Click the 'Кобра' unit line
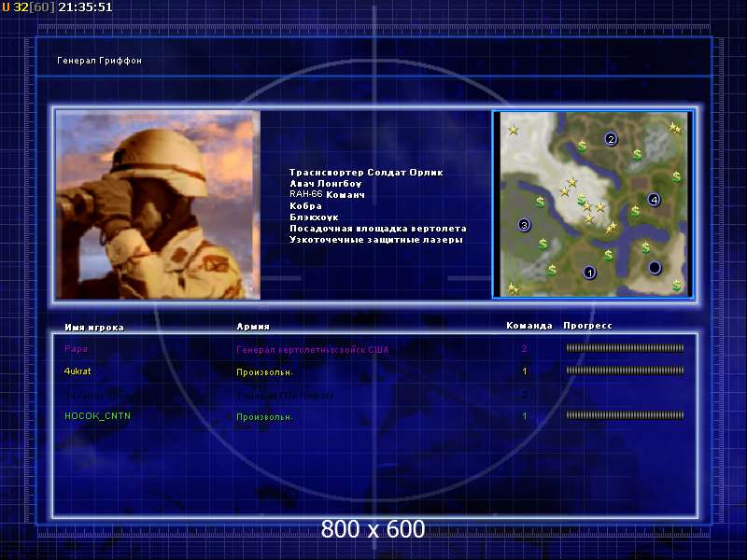The width and height of the screenshot is (747, 560). tap(305, 205)
